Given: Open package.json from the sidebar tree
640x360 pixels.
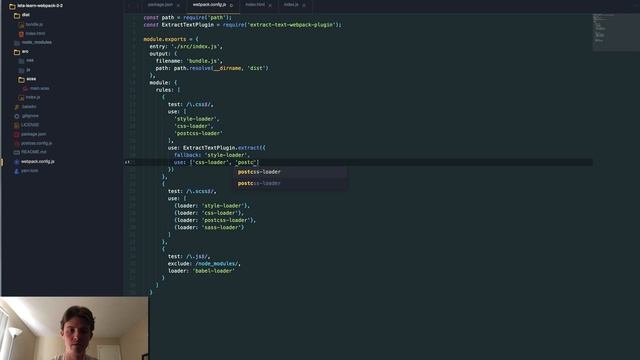Looking at the screenshot, I should pyautogui.click(x=33, y=134).
